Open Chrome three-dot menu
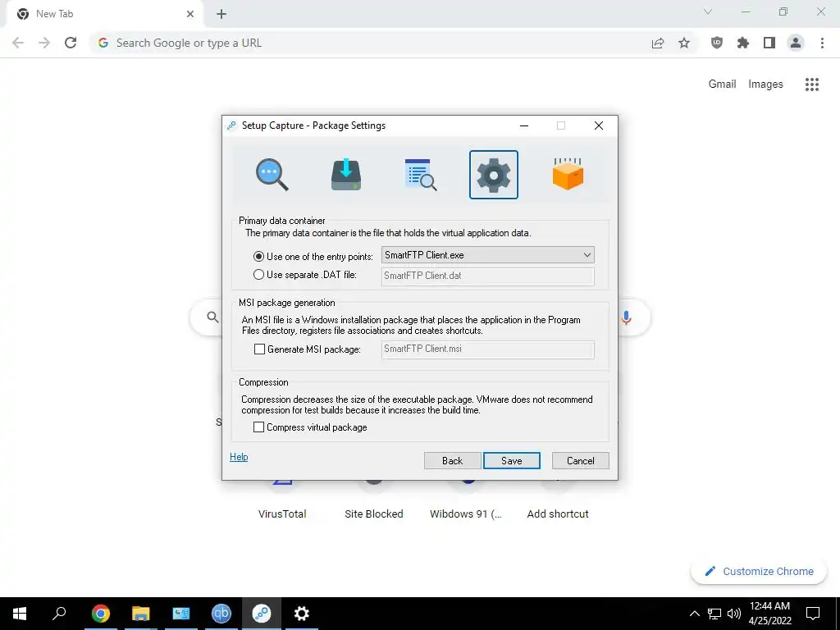 click(x=822, y=43)
